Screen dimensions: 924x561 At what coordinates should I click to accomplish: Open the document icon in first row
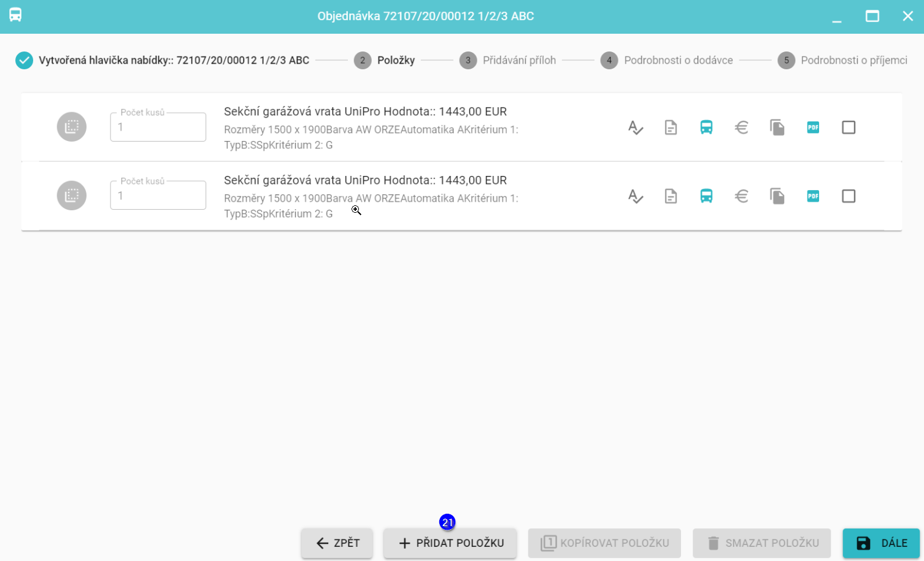coord(671,128)
